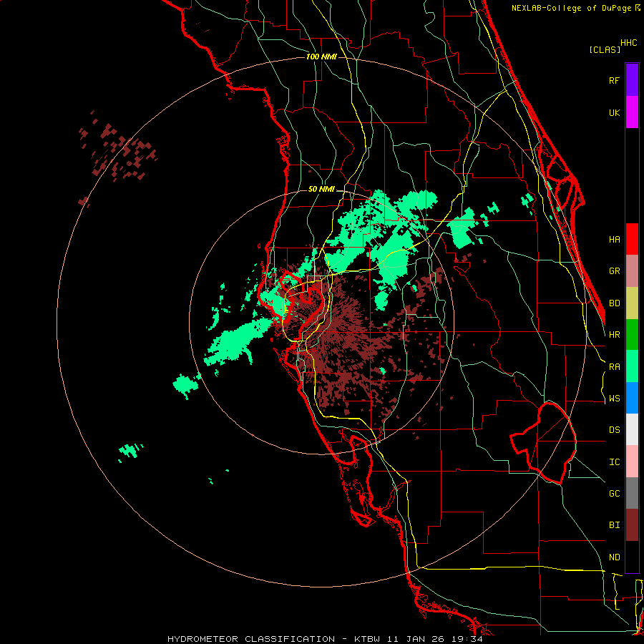The width and height of the screenshot is (644, 644).
Task: Click the Hydrometeor Classification title text
Action: tap(251, 639)
